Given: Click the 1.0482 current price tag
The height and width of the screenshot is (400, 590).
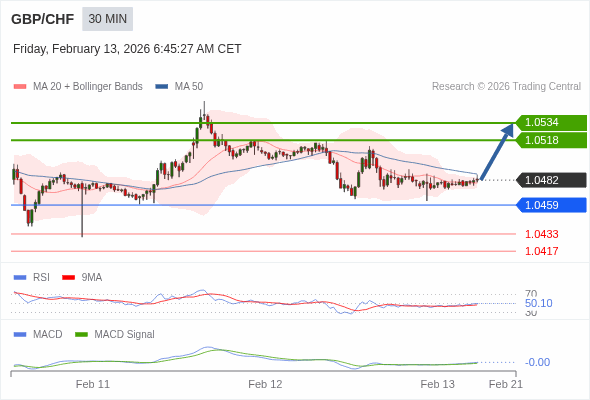Looking at the screenshot, I should [x=551, y=180].
